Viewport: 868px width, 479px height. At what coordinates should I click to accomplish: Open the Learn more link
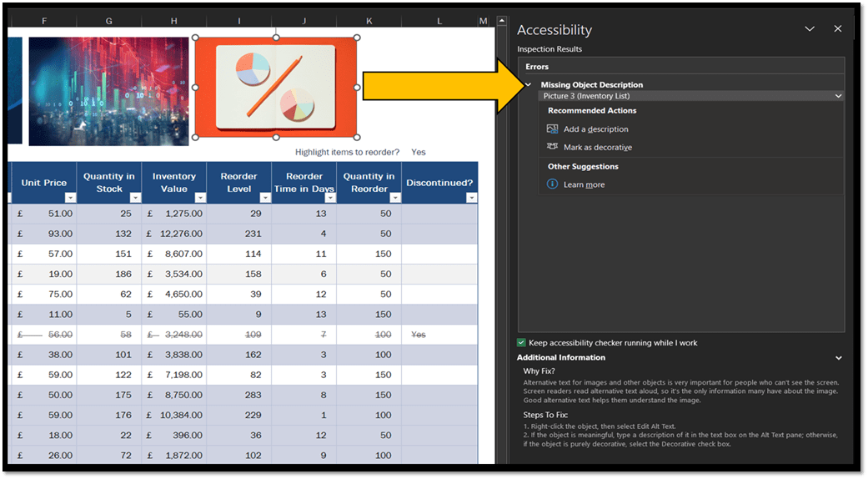pos(584,184)
